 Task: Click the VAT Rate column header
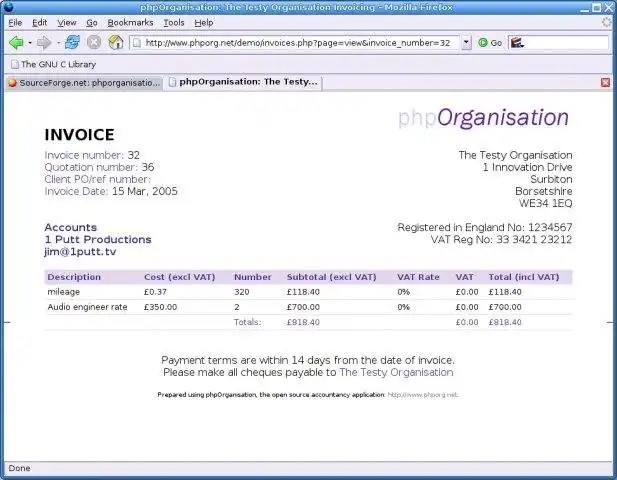(x=418, y=277)
